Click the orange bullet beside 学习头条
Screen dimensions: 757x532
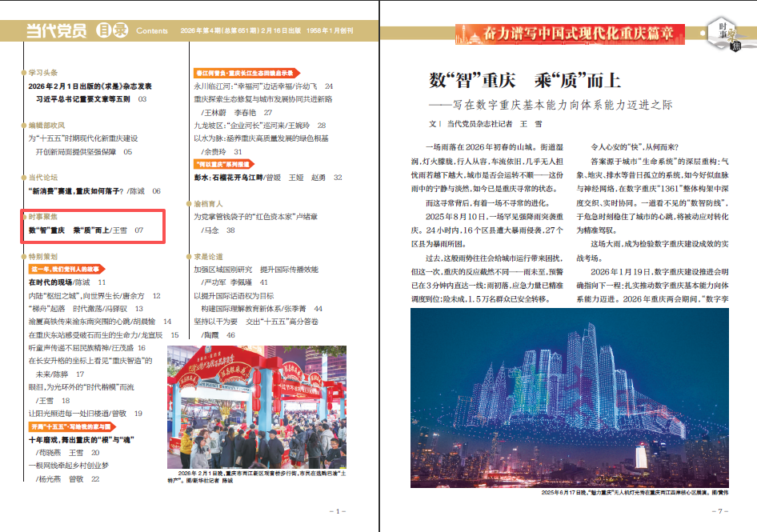[23, 72]
